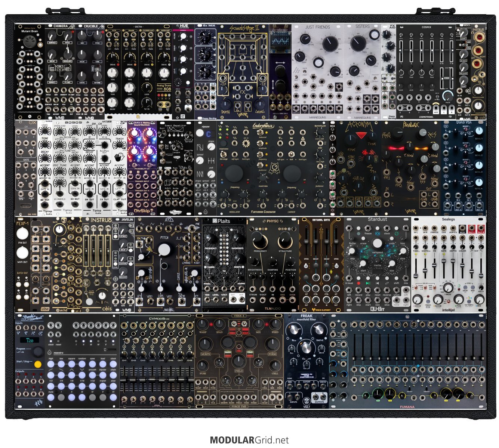
Task: Click the blue C display on ripsaw
Action: 209,134
